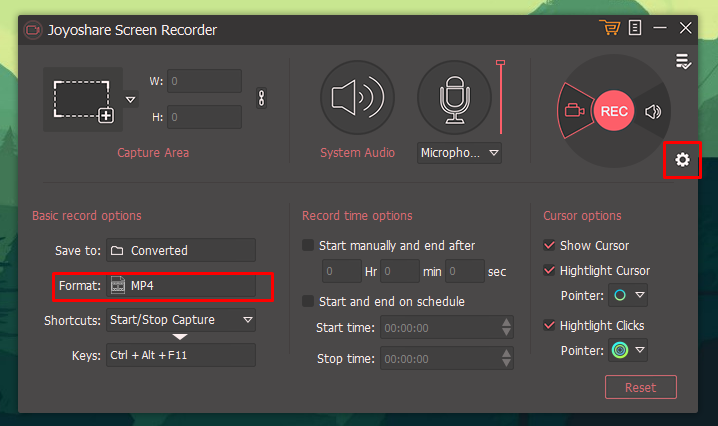This screenshot has width=718, height=426.
Task: Click the Stop time field
Action: [x=446, y=358]
